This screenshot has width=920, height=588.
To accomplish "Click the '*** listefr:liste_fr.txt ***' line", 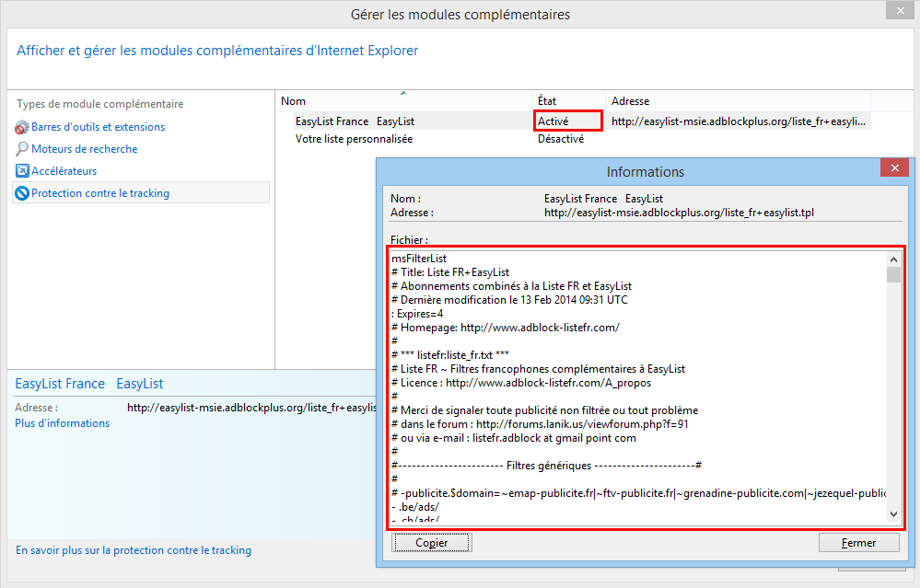I will [450, 355].
